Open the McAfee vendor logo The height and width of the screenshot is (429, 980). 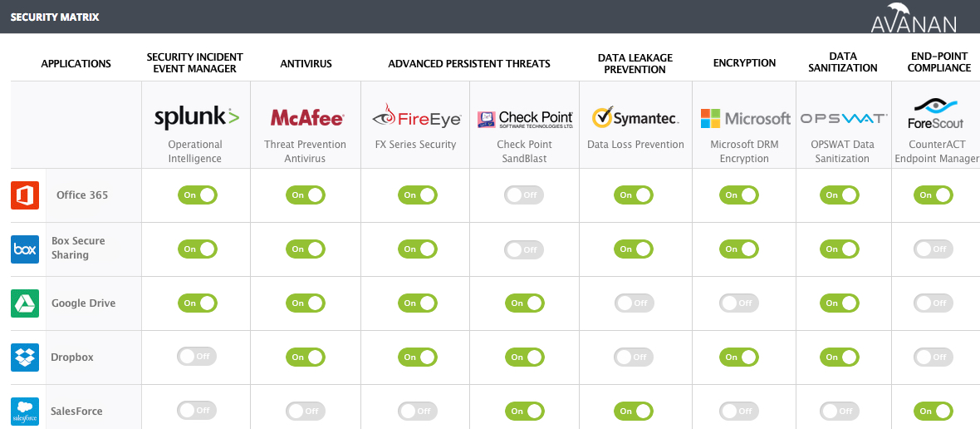(x=306, y=119)
